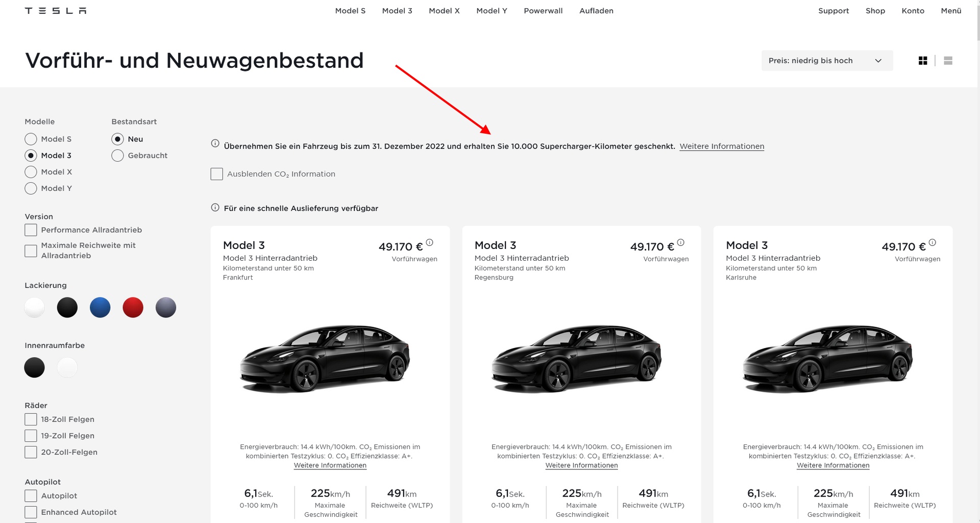Open Model X in top navigation
Screen dimensions: 980x523
(444, 11)
